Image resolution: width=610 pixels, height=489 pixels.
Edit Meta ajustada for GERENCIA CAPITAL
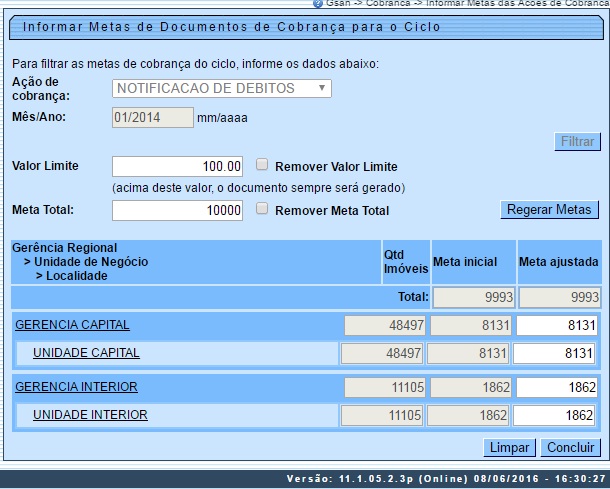pyautogui.click(x=557, y=325)
